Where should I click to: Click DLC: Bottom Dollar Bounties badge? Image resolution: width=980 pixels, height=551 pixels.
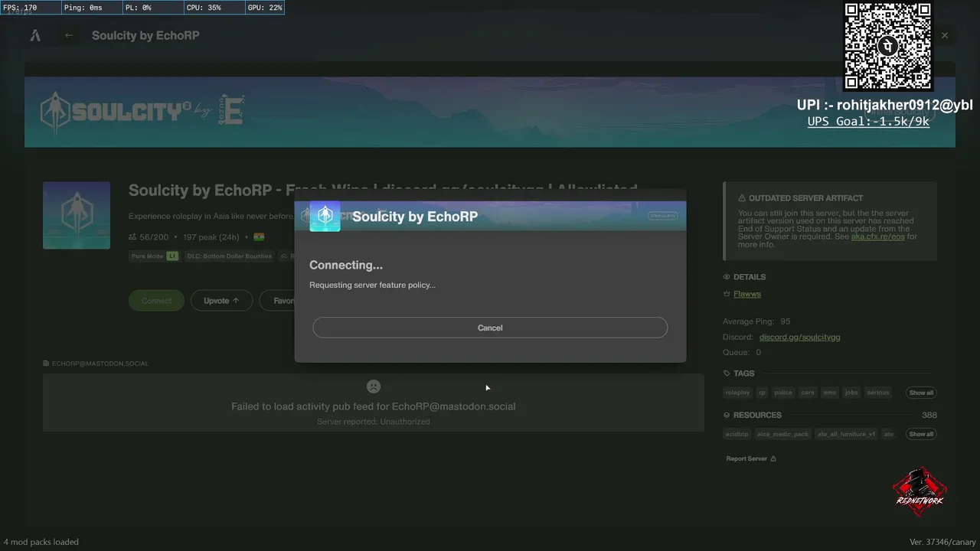(230, 256)
